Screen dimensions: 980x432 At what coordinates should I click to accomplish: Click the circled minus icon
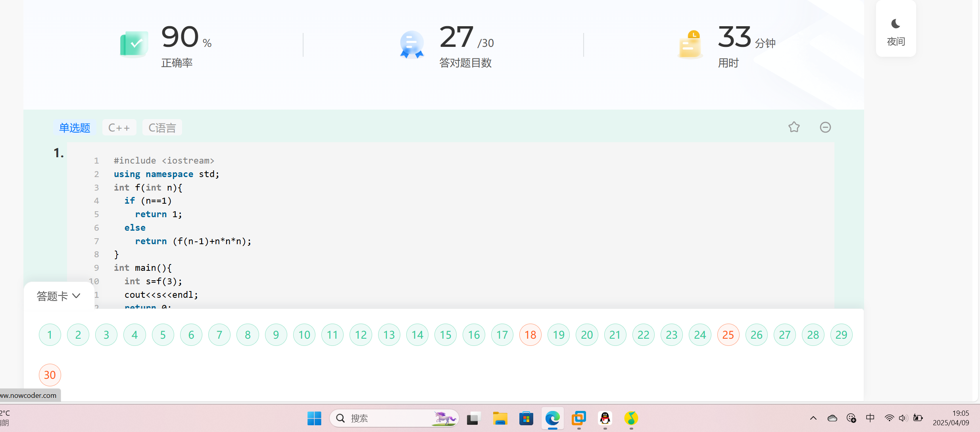[x=825, y=127]
